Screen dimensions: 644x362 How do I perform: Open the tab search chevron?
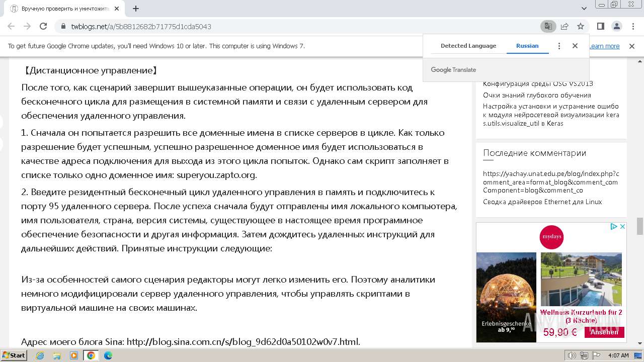(x=584, y=9)
